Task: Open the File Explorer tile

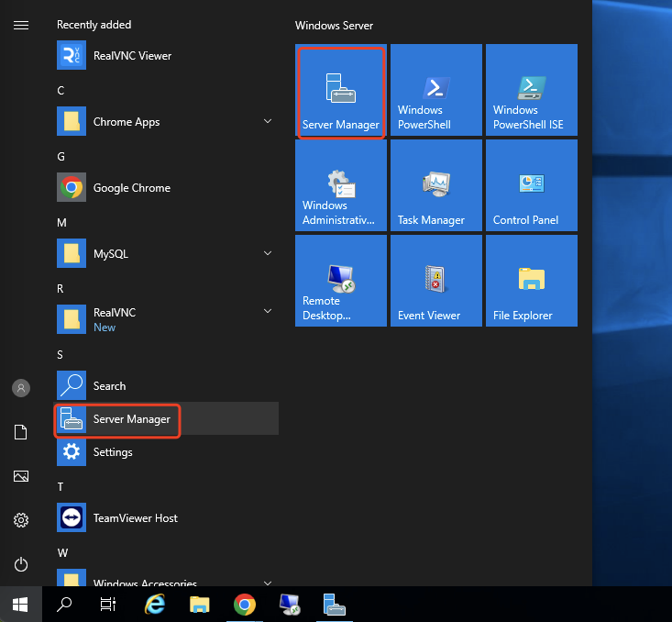Action: click(532, 281)
